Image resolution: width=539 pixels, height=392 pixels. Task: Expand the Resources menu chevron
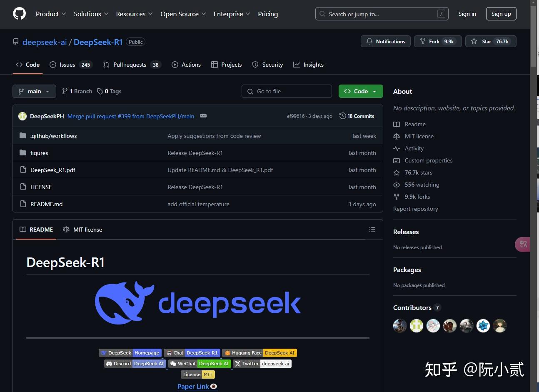[150, 14]
